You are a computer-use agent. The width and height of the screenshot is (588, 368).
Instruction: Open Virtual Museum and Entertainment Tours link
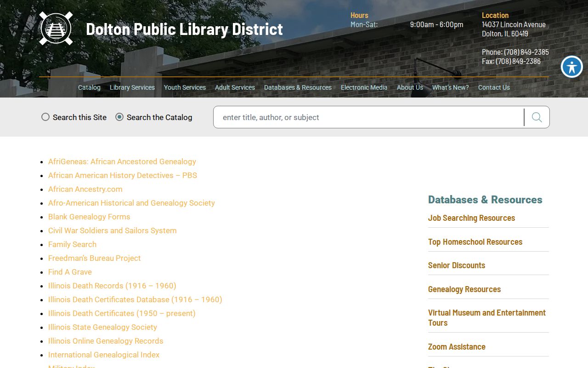click(x=487, y=318)
